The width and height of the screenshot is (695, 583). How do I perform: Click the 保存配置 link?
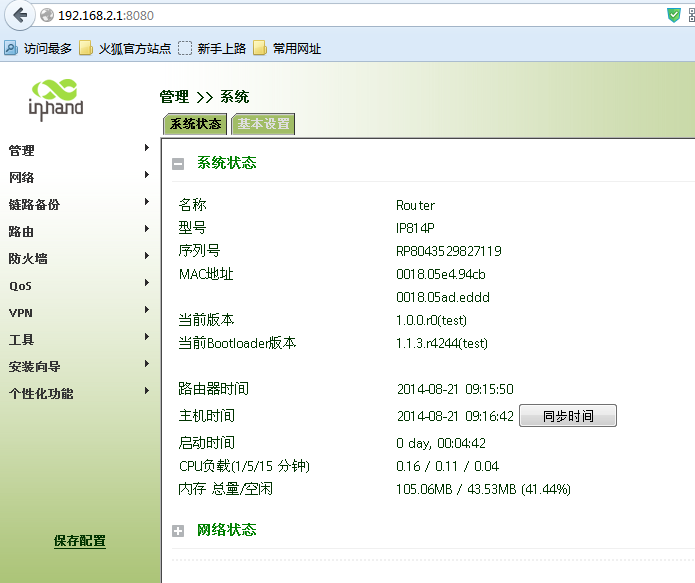tap(80, 541)
